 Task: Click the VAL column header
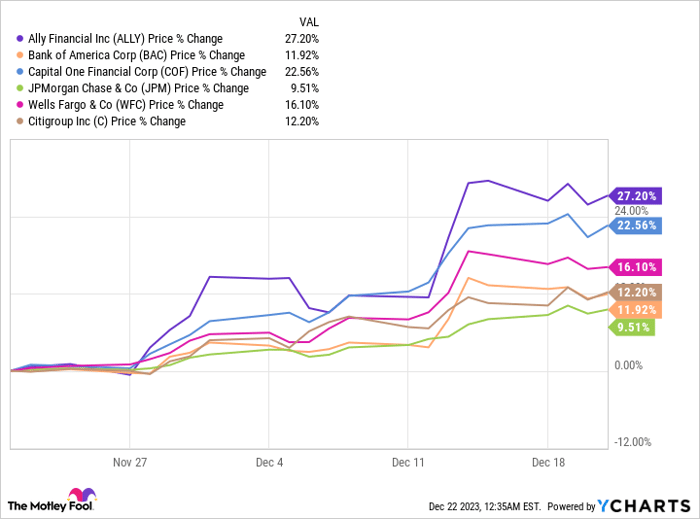coord(310,21)
